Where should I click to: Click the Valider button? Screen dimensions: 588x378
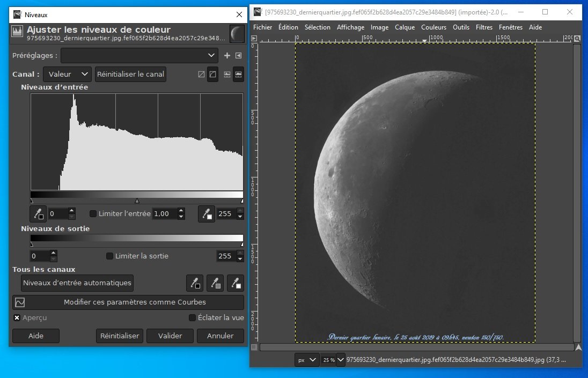[x=170, y=336]
